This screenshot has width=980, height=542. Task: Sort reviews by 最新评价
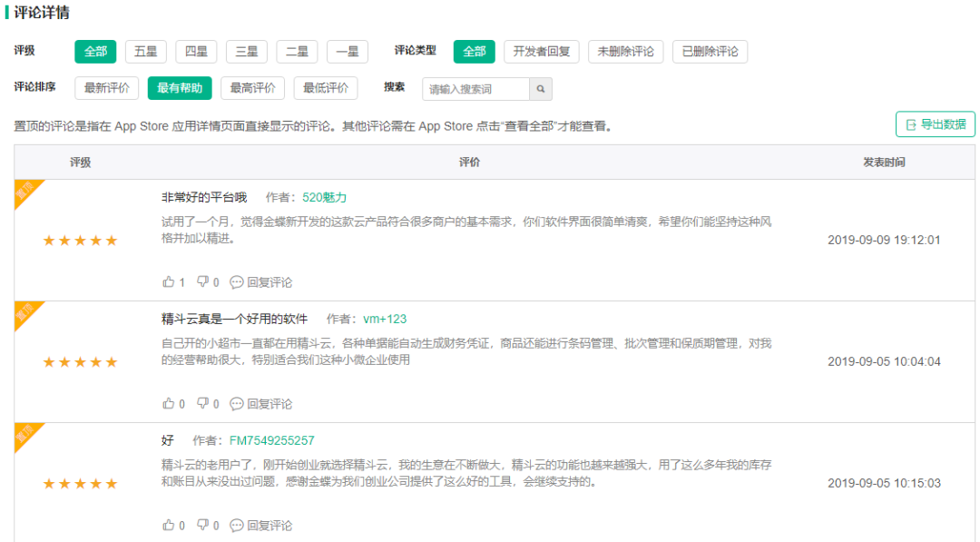pyautogui.click(x=107, y=88)
